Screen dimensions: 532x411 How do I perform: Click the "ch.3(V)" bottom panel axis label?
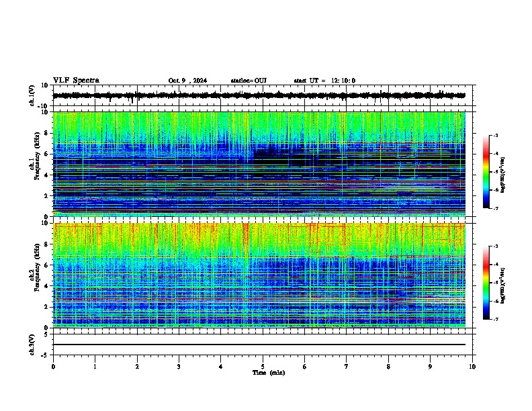pyautogui.click(x=32, y=345)
